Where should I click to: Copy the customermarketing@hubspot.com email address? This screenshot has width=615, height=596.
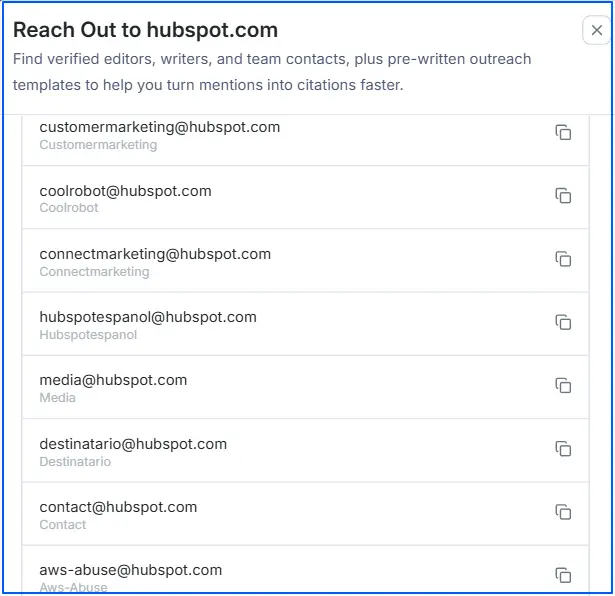tap(563, 133)
